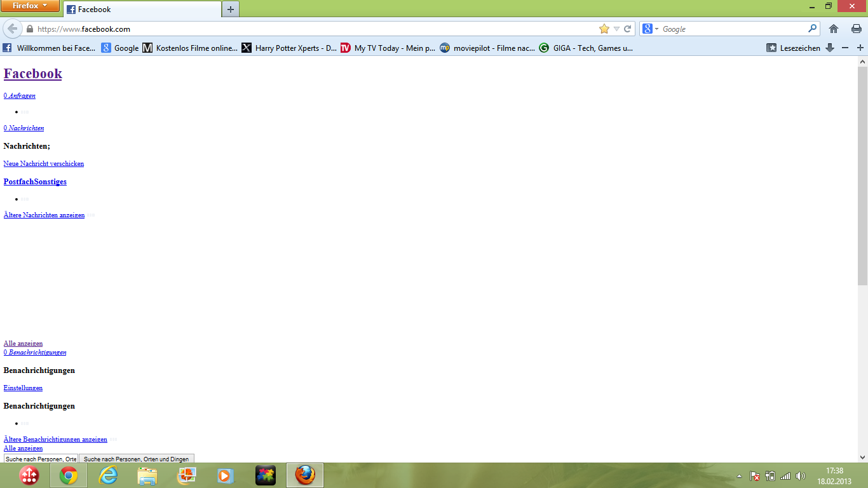
Task: Open the '0 Benachrichtigungen' link
Action: tap(35, 352)
